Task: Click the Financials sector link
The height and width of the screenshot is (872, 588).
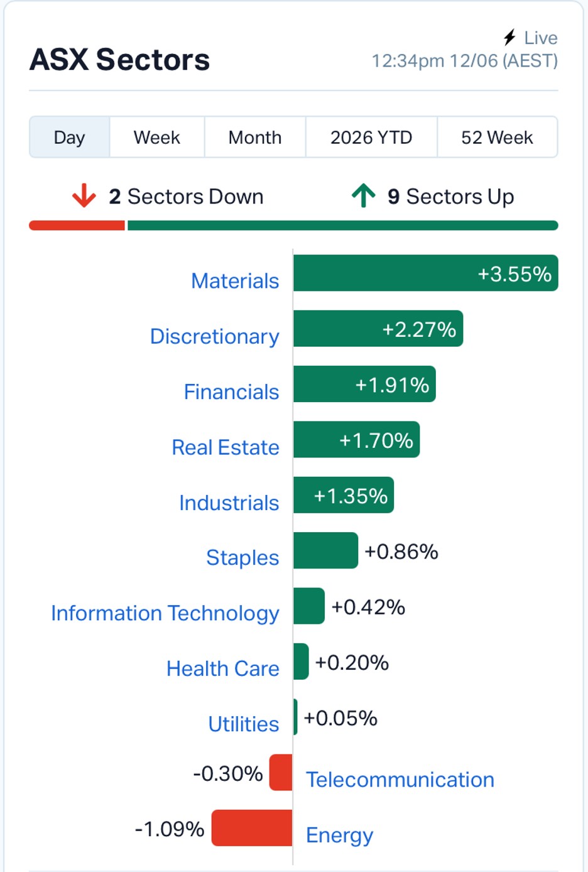Action: coord(231,392)
